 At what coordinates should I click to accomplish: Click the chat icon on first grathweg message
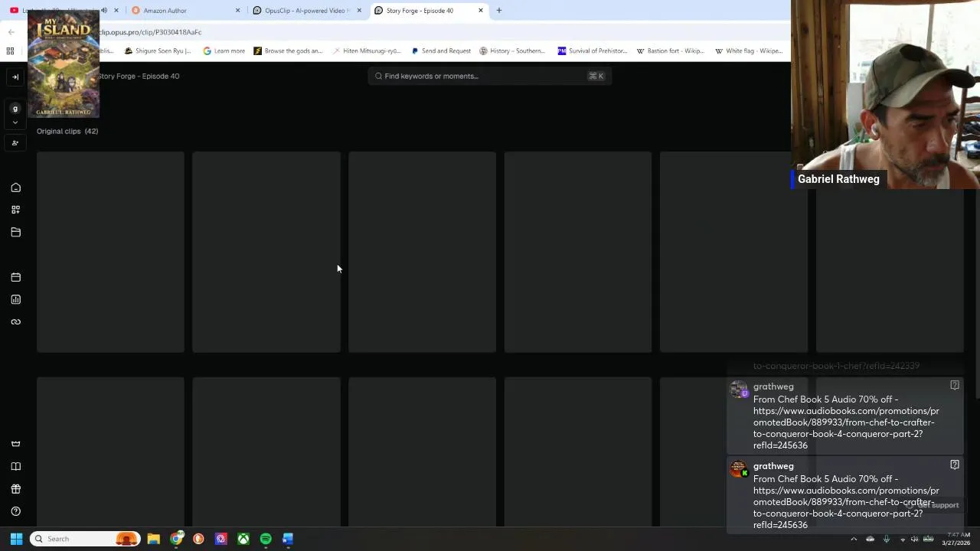click(955, 385)
